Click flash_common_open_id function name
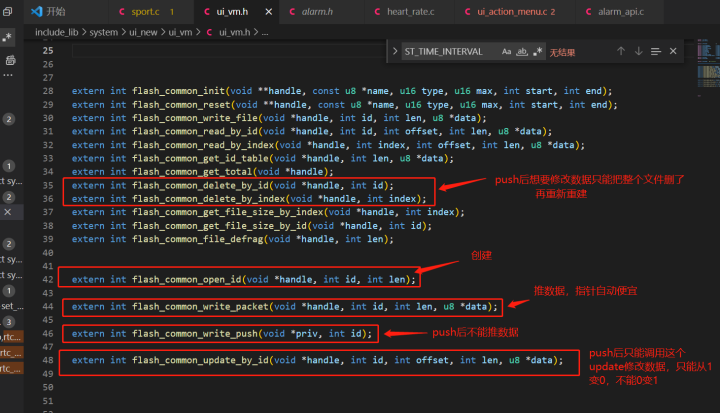The image size is (720, 413). [x=186, y=280]
